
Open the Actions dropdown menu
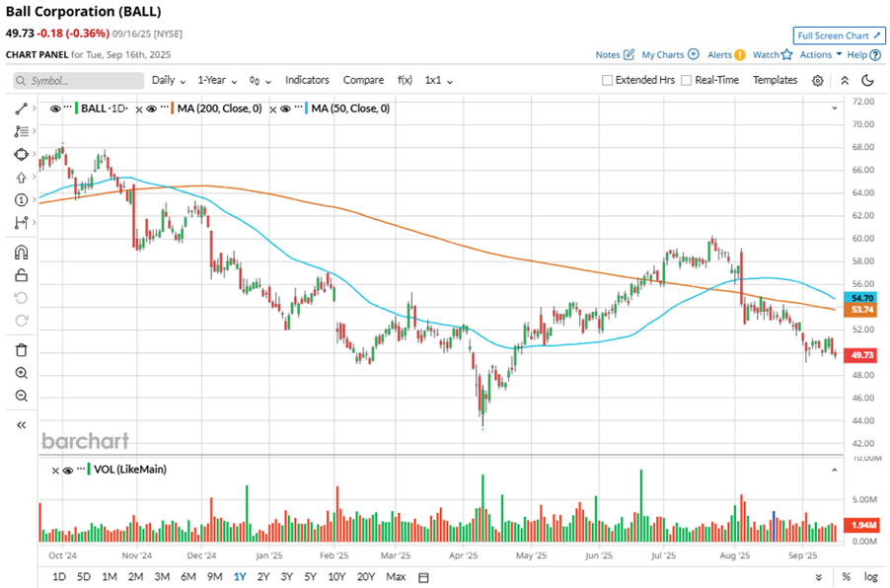(x=821, y=54)
